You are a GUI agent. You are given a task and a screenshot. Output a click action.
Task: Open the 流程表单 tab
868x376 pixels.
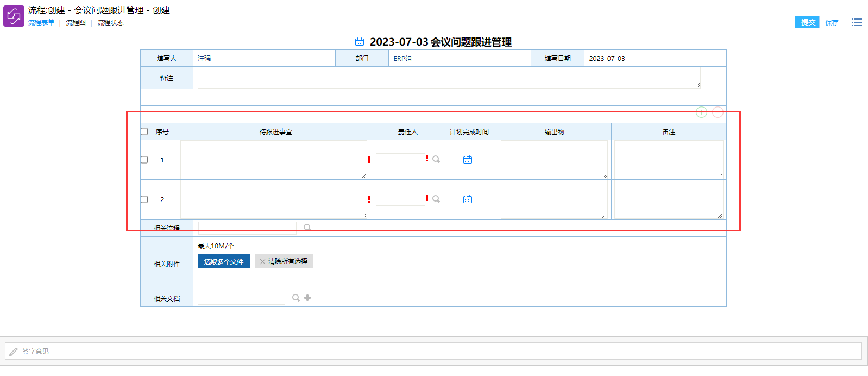[41, 23]
